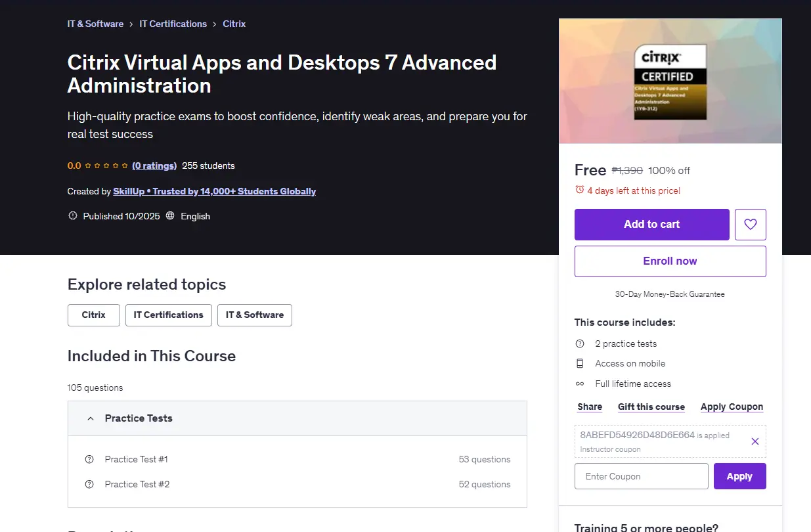Collapse the Practice Tests section chevron
Image resolution: width=811 pixels, height=532 pixels.
tap(90, 418)
